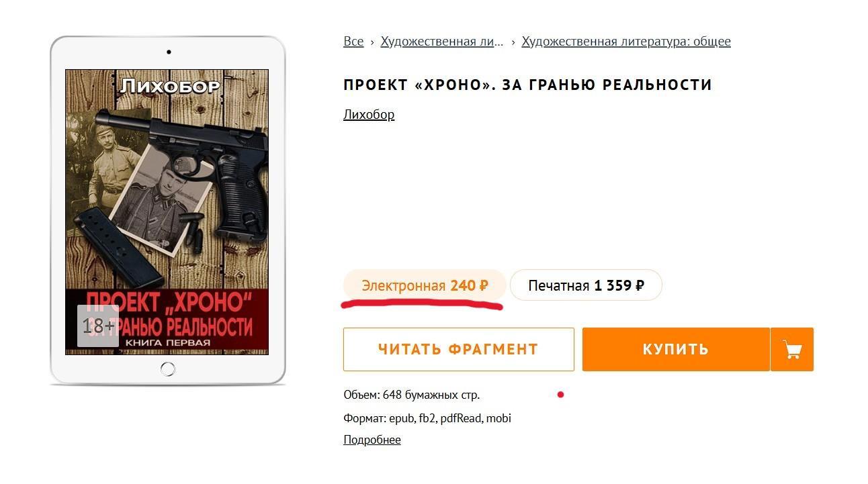The width and height of the screenshot is (868, 484).
Task: Click the red dot beside page count
Action: 560,395
